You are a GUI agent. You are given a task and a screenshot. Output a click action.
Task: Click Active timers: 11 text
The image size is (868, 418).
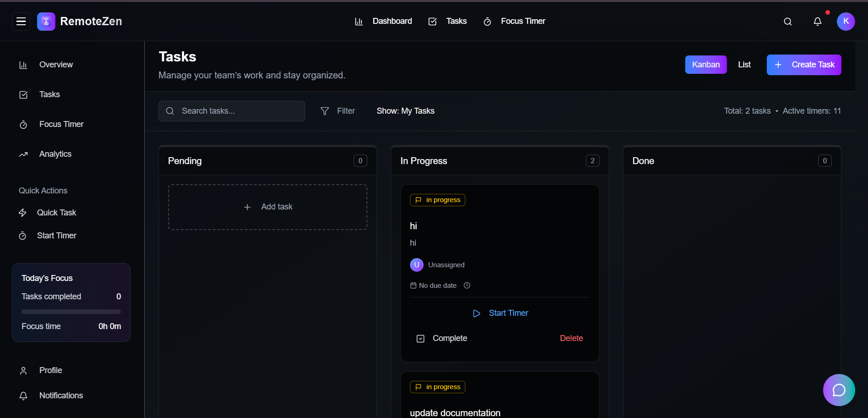click(x=812, y=111)
